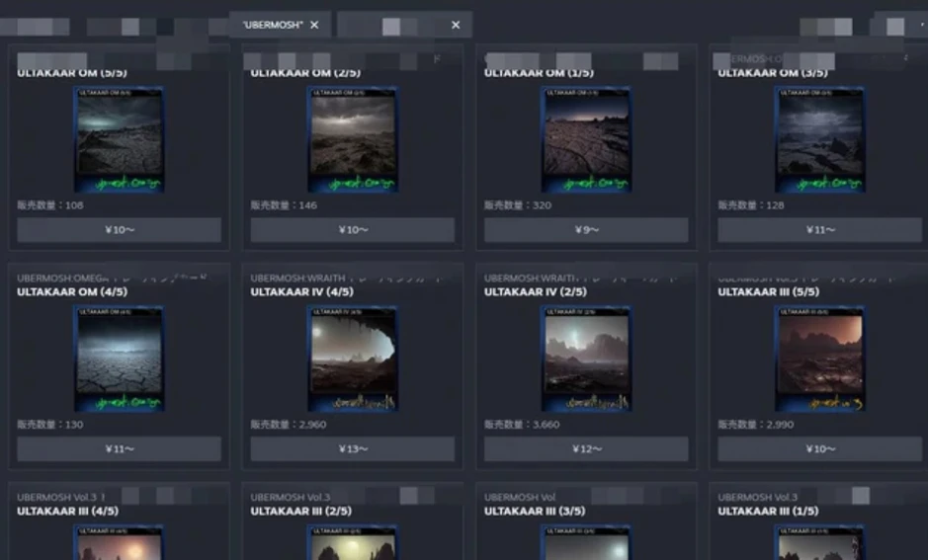
Task: Click the ¥10~ price button under ULTAKAAR OM (2/5)
Action: click(x=353, y=229)
